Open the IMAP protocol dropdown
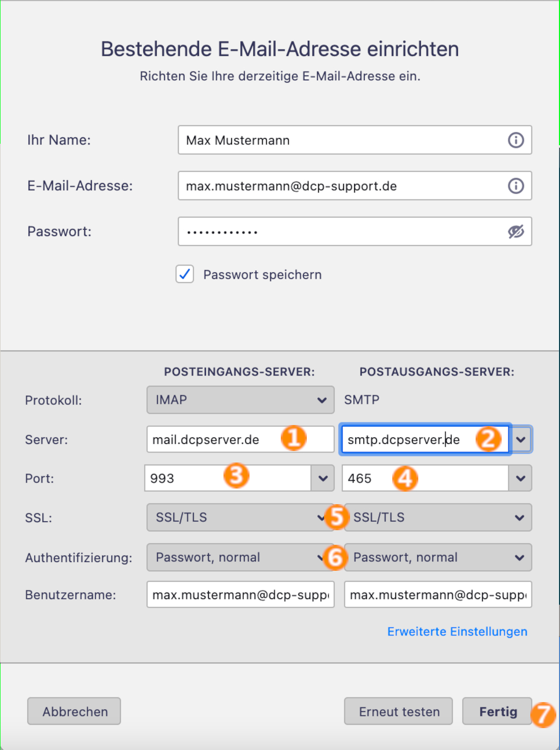This screenshot has height=750, width=560. [240, 400]
